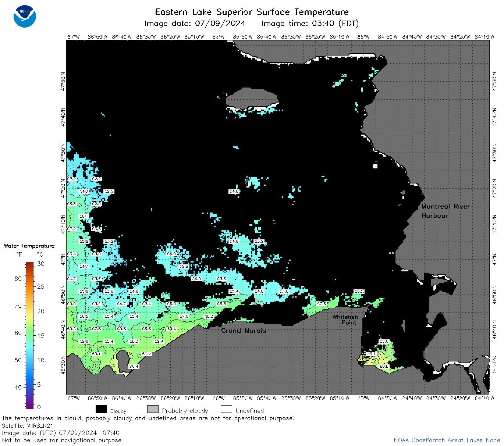Click the 86°W label on top axis

point(219,37)
